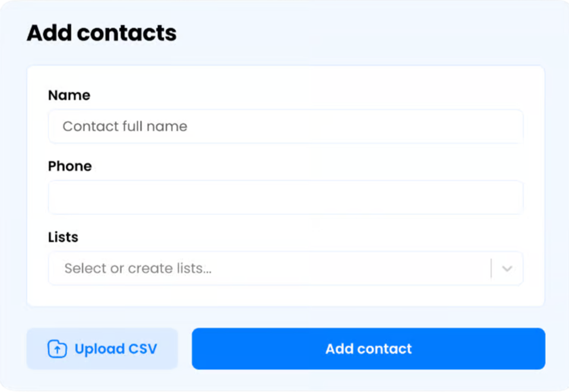This screenshot has width=569, height=392.
Task: Open the Select or create lists combo box
Action: tap(286, 268)
